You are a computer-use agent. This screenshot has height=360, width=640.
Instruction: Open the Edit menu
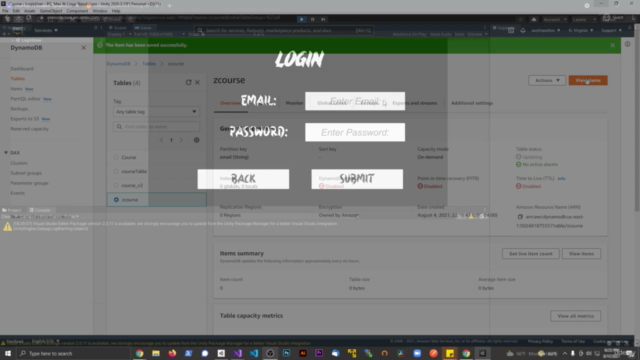coord(16,11)
